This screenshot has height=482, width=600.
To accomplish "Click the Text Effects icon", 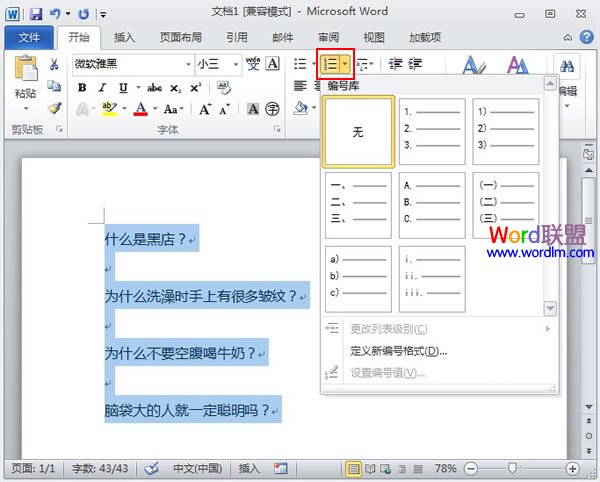I will click(82, 109).
